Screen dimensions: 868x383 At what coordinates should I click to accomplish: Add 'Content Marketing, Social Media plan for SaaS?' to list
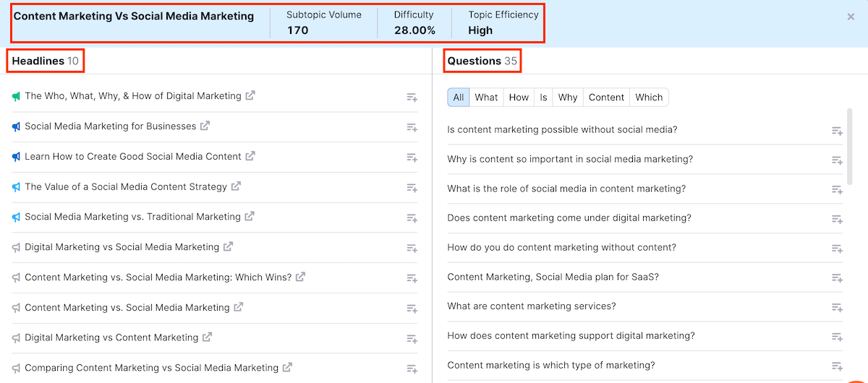[836, 278]
